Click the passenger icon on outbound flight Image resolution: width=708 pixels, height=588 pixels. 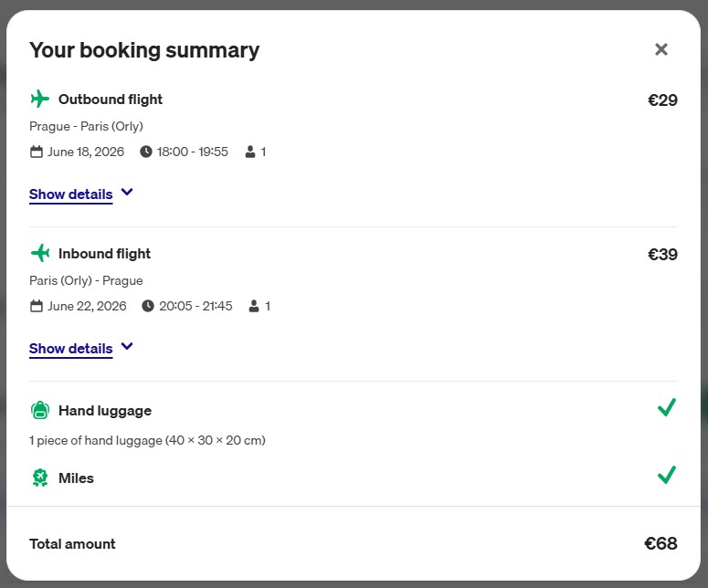point(250,152)
